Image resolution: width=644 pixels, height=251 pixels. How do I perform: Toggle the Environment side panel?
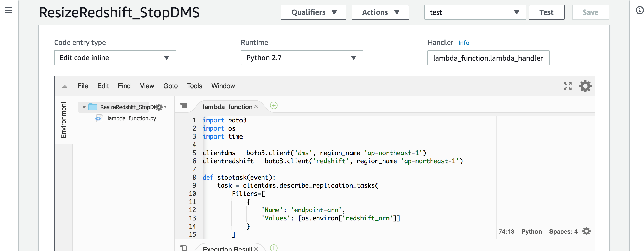click(63, 120)
